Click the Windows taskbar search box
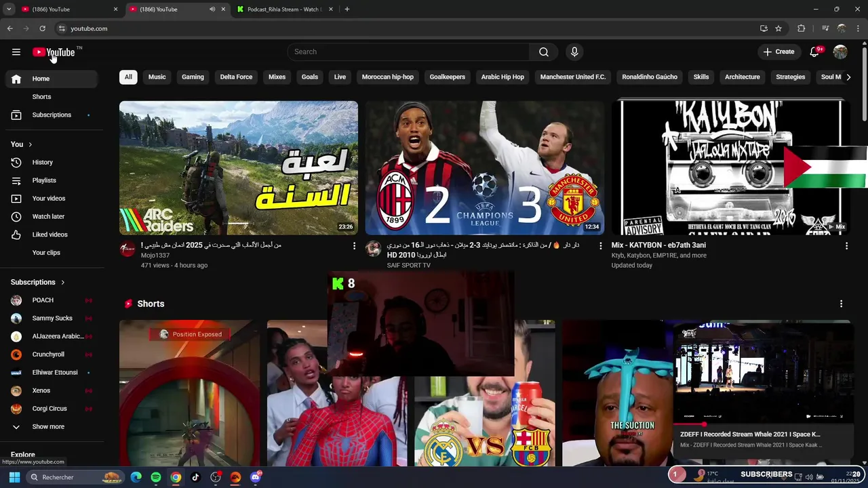Viewport: 868px width, 488px height. click(75, 477)
